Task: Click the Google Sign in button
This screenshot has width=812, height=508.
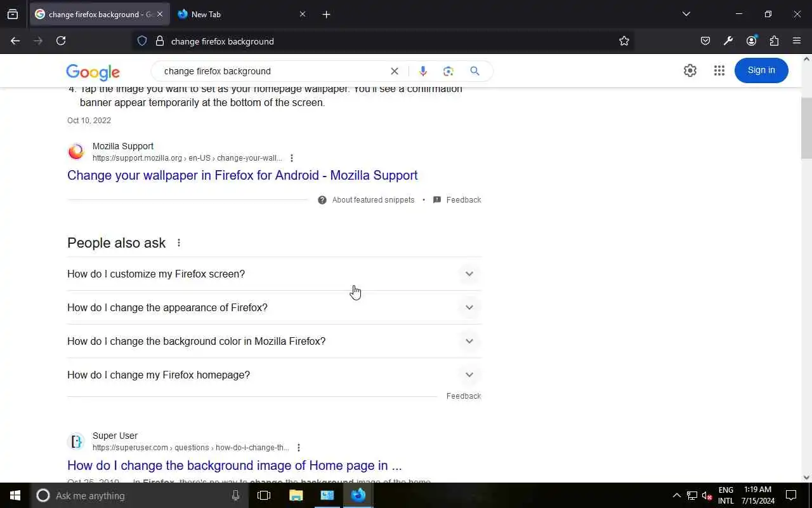Action: (x=761, y=70)
